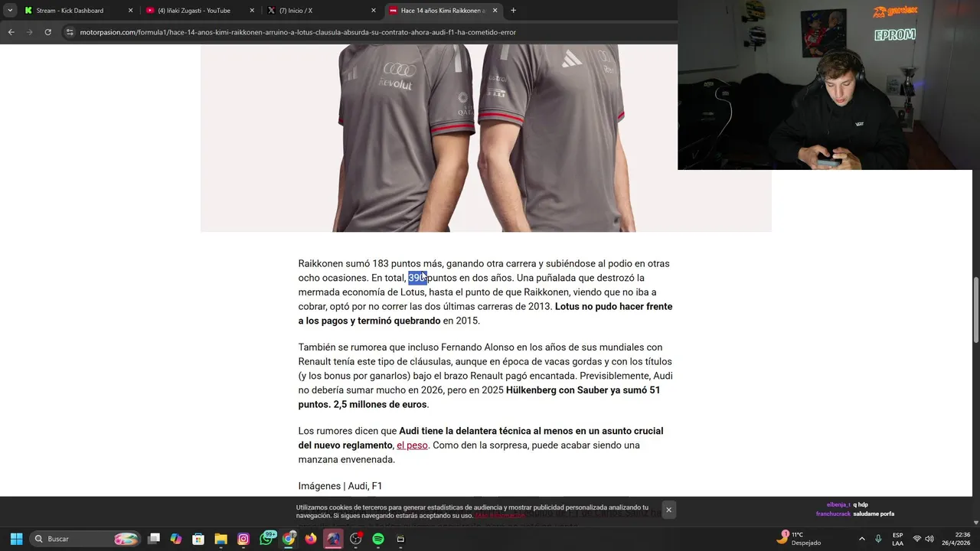Open the weather widget showing 11°C
Image resolution: width=980 pixels, height=551 pixels.
pyautogui.click(x=799, y=539)
